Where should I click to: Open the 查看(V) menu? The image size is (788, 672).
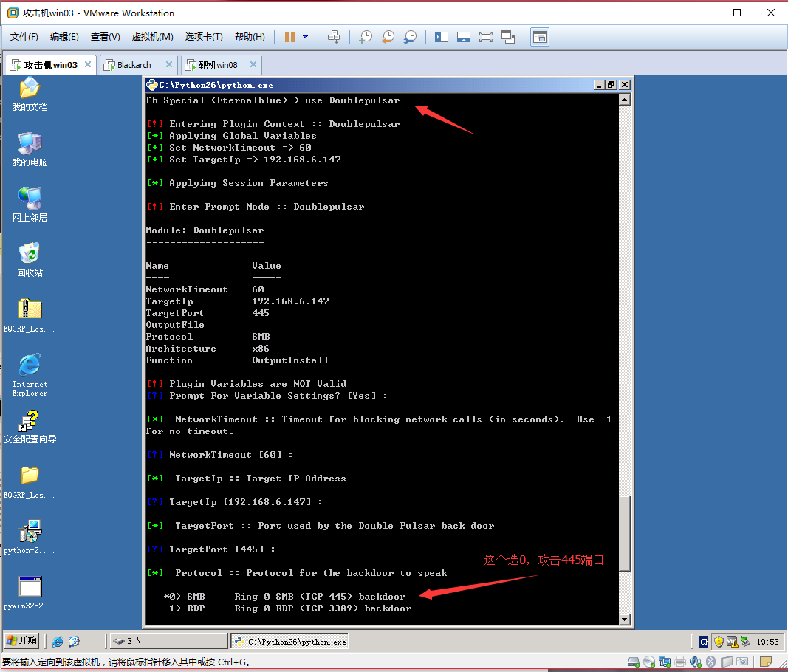pyautogui.click(x=105, y=37)
